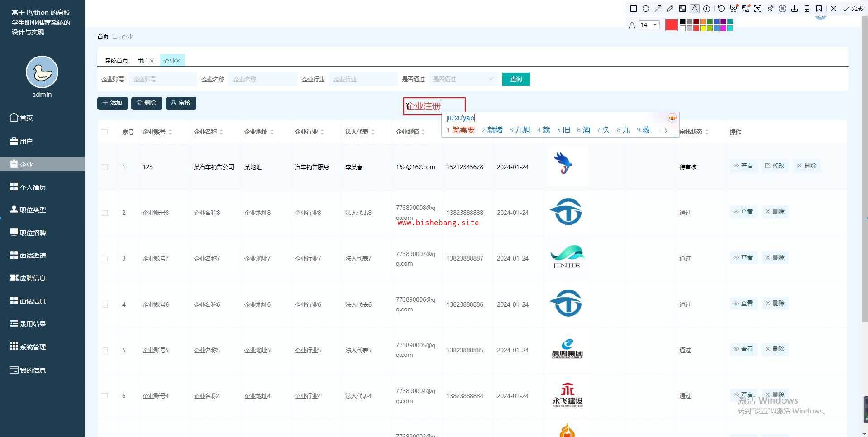
Task: Open 职位招聘 in the sidebar menu
Action: click(x=33, y=233)
